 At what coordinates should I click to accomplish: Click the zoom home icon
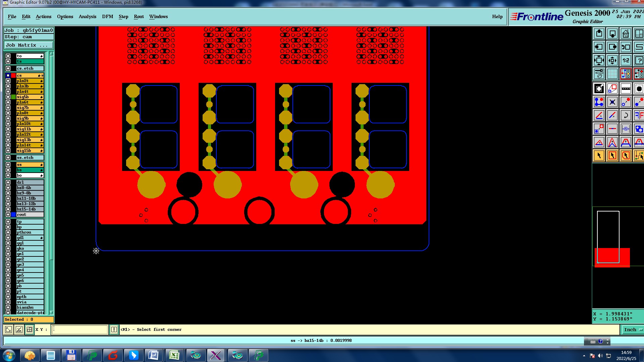pyautogui.click(x=626, y=34)
